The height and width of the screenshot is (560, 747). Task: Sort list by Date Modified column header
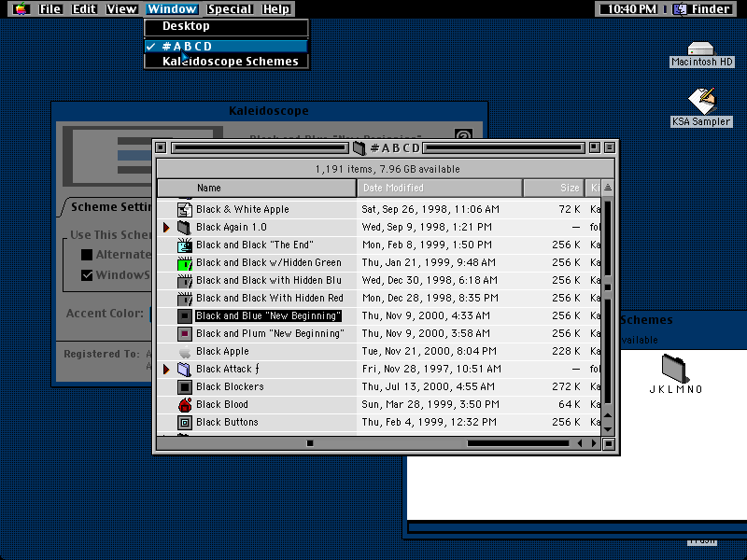(439, 188)
